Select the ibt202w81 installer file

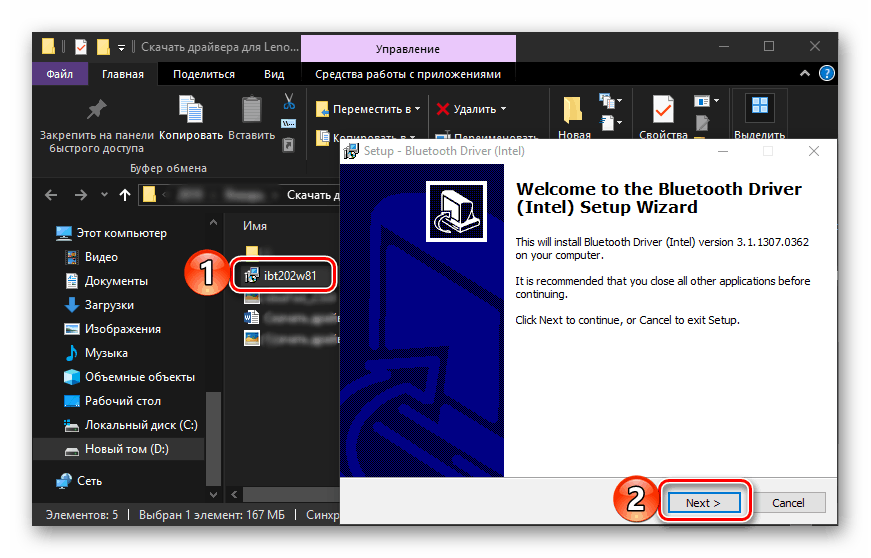point(283,275)
